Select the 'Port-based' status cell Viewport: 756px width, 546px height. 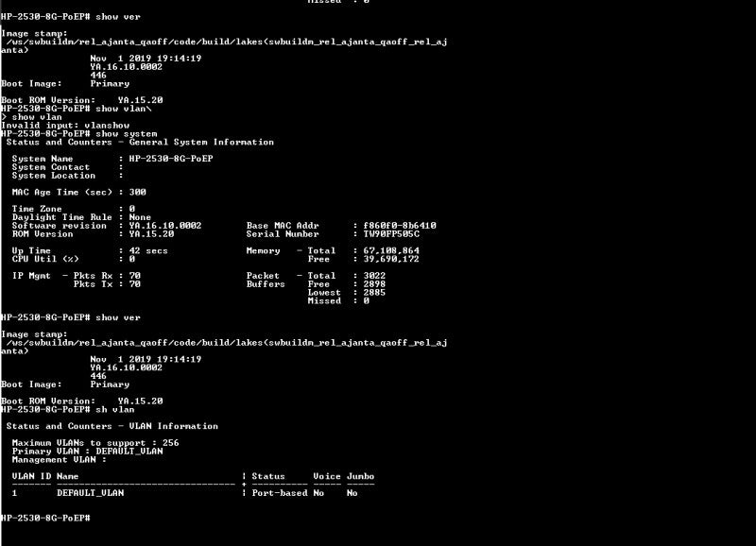point(280,493)
